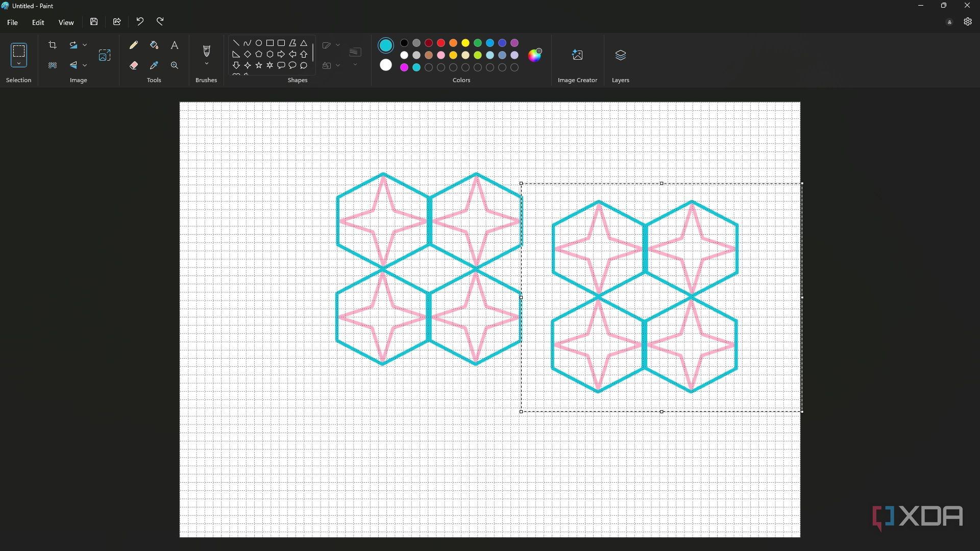Screen dimensions: 980x551
Task: Click the top-middle selection resize handle
Action: 661,183
